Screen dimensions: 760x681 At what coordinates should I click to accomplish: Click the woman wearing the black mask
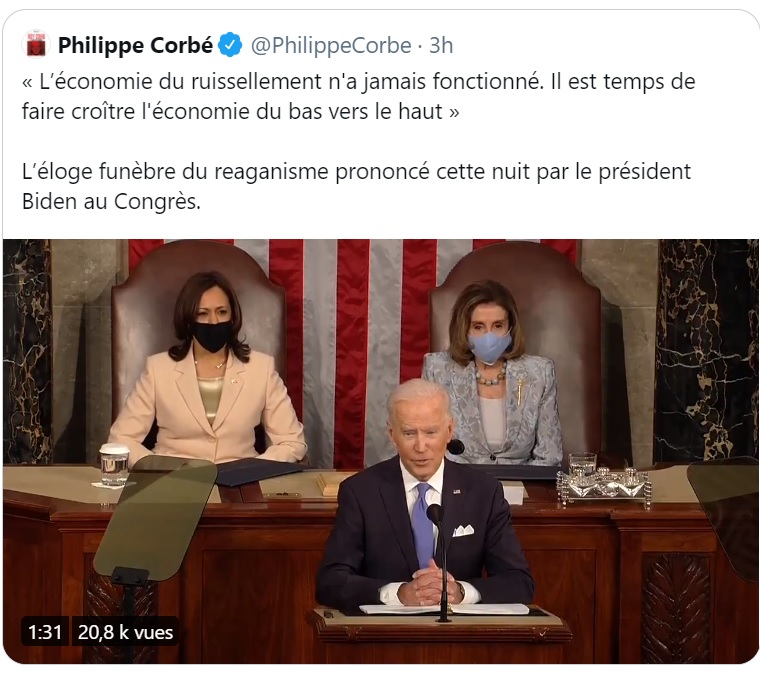(x=208, y=373)
